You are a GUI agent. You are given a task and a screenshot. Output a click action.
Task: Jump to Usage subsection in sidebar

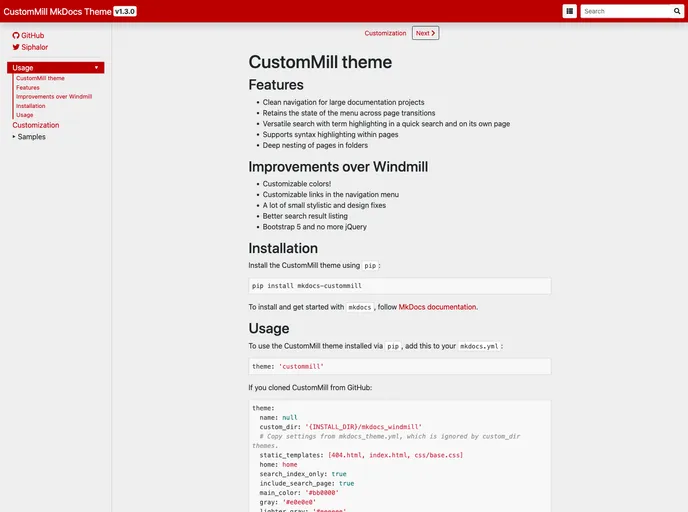click(25, 115)
